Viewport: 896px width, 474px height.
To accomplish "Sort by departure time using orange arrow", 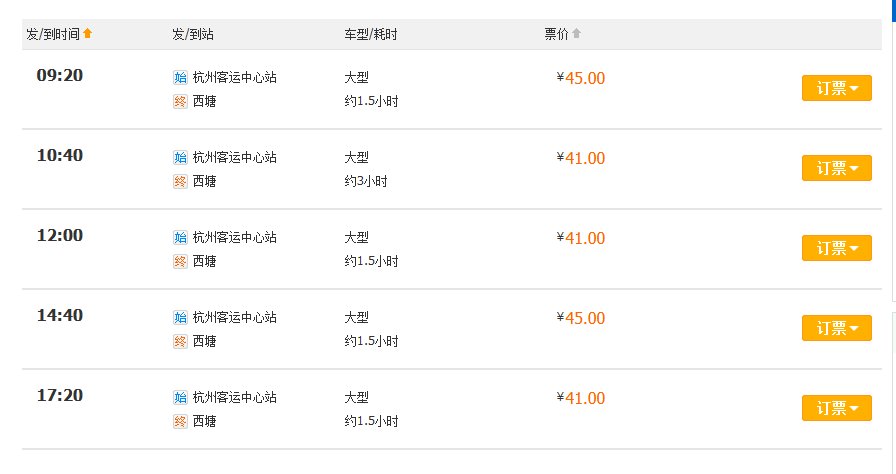I will coord(88,34).
